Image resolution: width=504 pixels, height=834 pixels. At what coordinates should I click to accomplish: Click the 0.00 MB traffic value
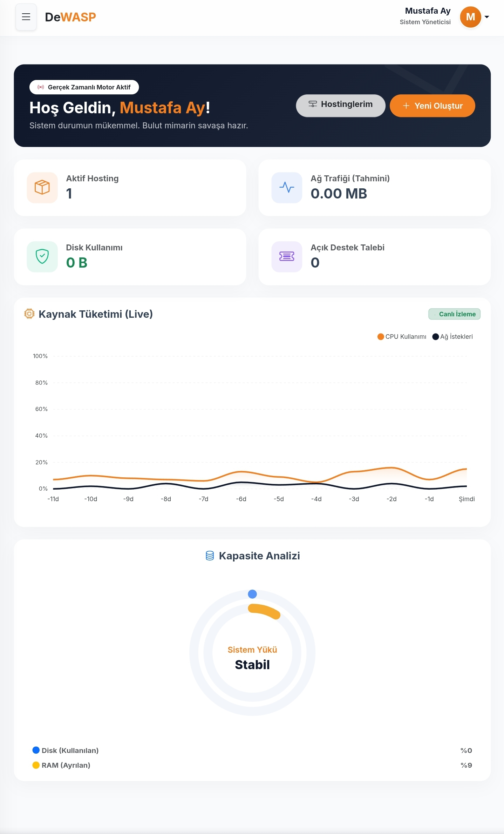pos(339,194)
